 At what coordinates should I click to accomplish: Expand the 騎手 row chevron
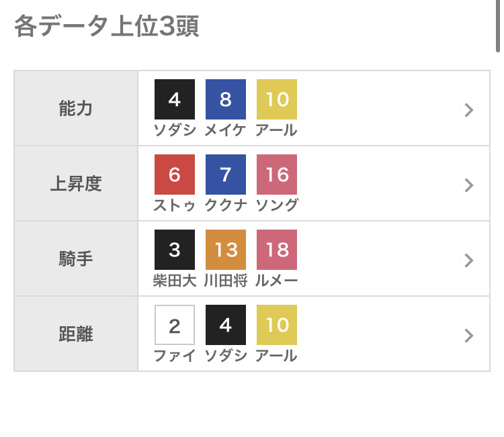[x=469, y=260]
